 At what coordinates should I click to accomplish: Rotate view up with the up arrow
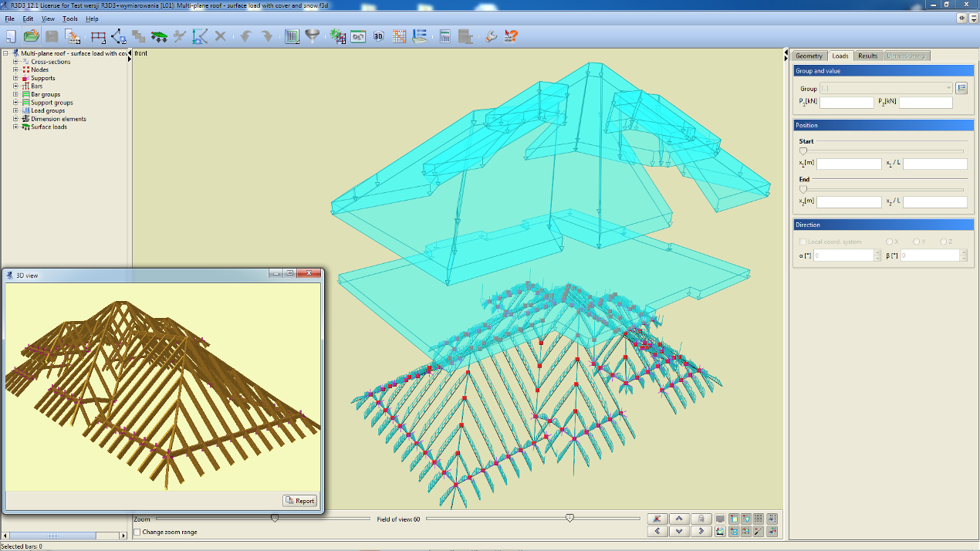pos(679,519)
